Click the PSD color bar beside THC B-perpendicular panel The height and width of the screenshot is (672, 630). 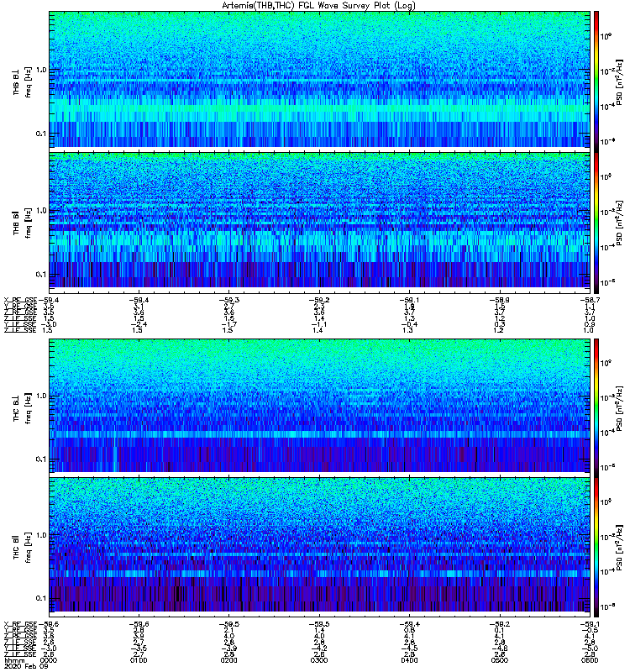pos(596,408)
